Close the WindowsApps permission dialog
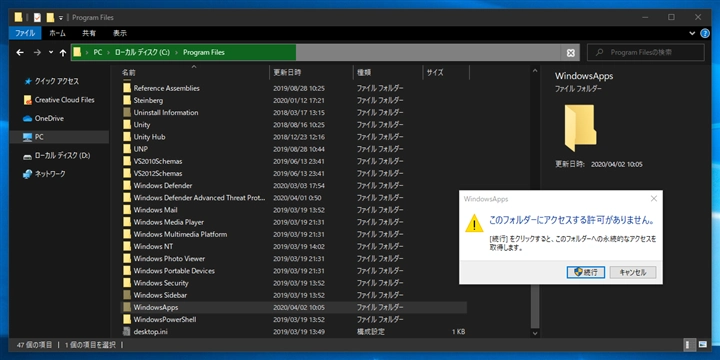 653,199
